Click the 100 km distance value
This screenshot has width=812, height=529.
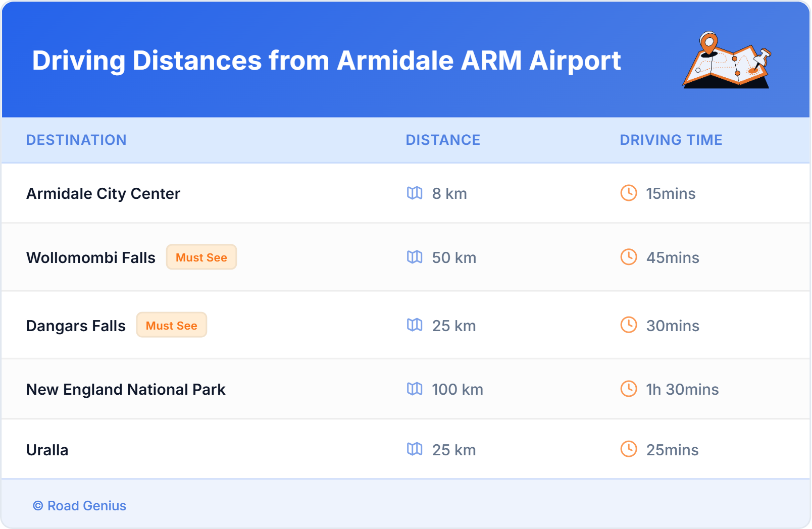point(458,390)
